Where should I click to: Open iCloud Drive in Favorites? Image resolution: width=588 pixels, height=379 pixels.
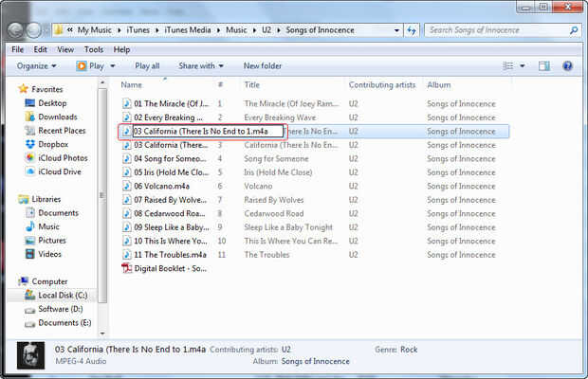click(60, 171)
